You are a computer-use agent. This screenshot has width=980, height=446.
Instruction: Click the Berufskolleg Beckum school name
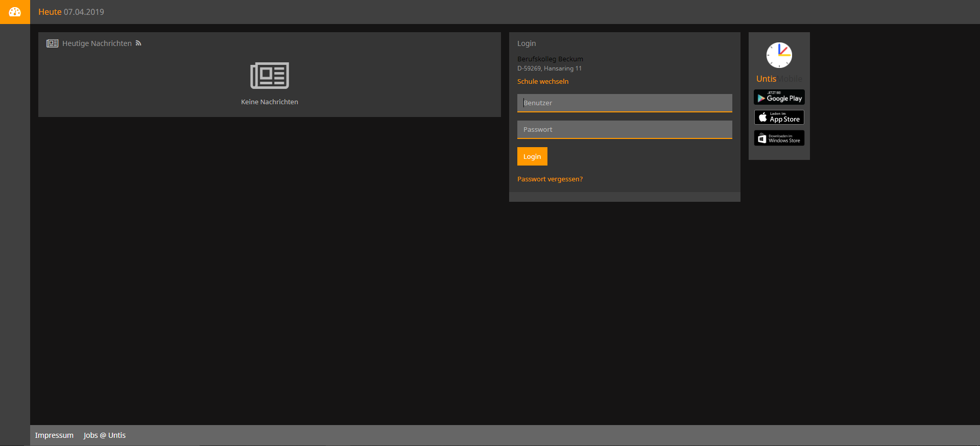tap(550, 59)
